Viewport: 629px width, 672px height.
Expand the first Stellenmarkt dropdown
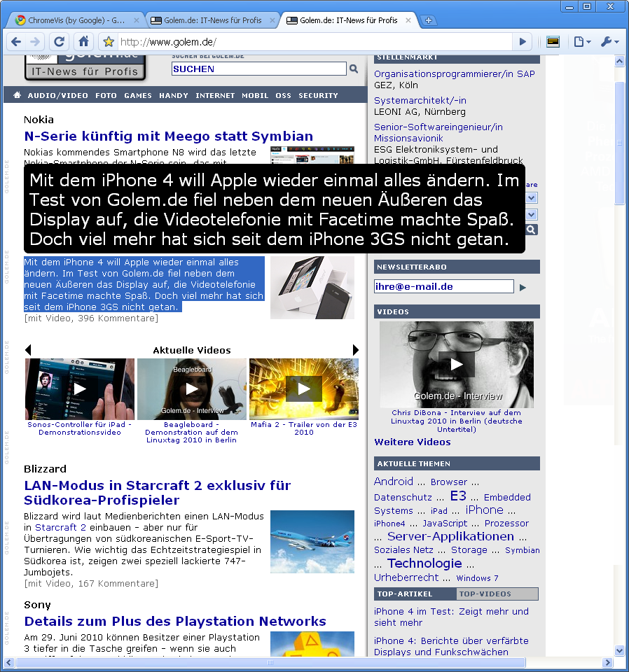point(532,198)
